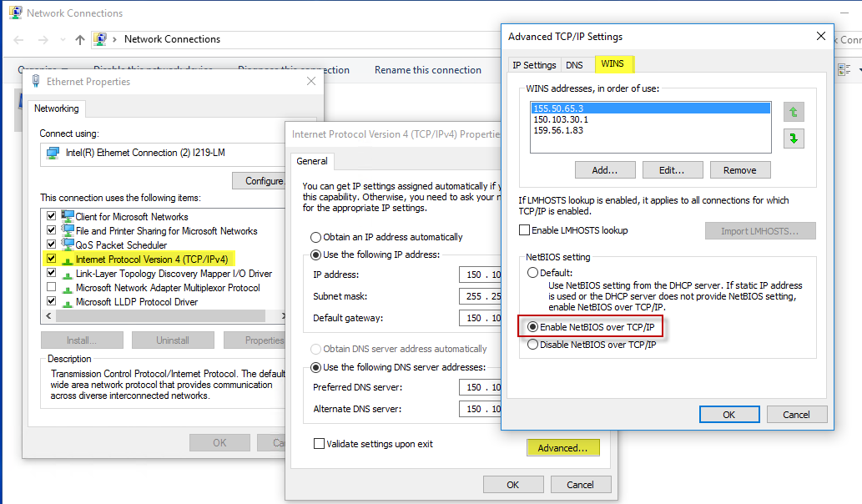862x504 pixels.
Task: Move selected WINS address up with green arrow
Action: tap(794, 112)
